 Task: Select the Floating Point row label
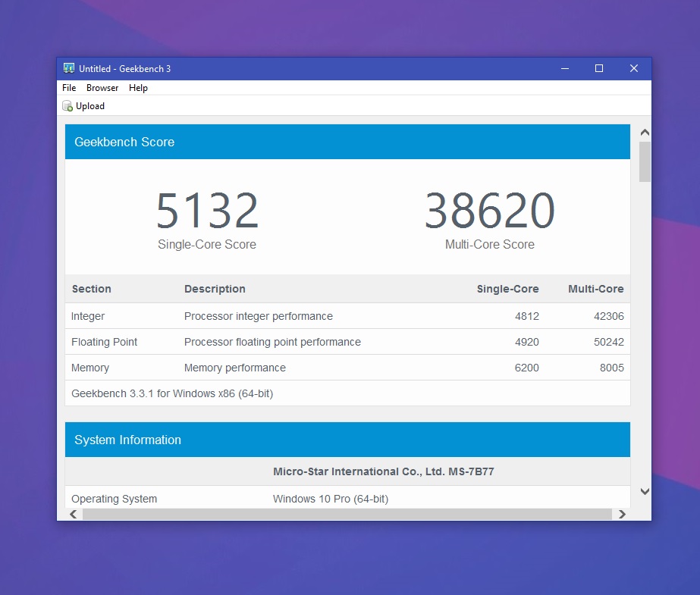104,342
